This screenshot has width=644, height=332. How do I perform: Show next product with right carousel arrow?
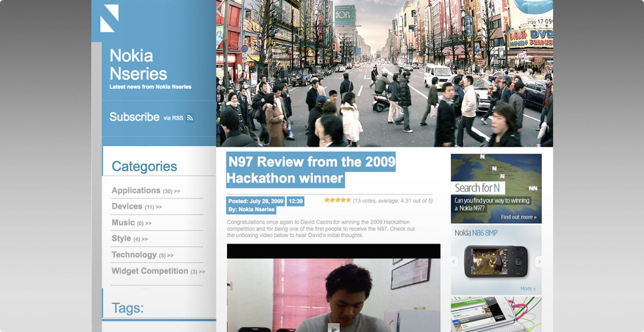(538, 262)
